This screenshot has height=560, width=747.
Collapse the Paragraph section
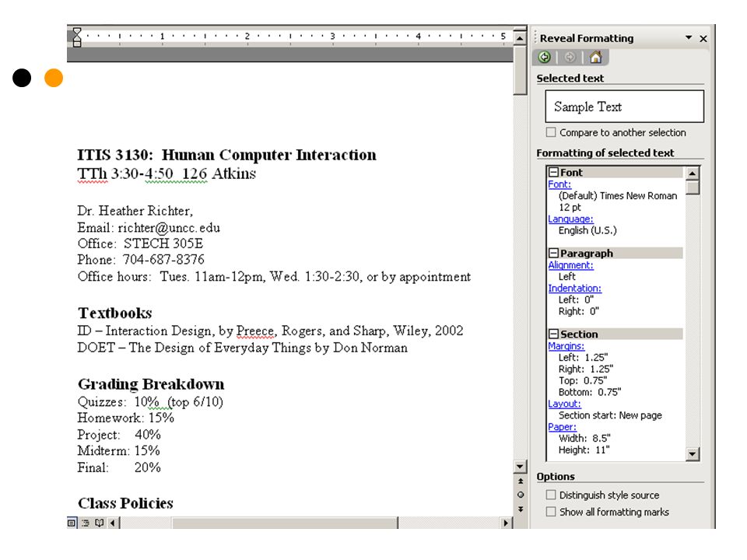(553, 253)
